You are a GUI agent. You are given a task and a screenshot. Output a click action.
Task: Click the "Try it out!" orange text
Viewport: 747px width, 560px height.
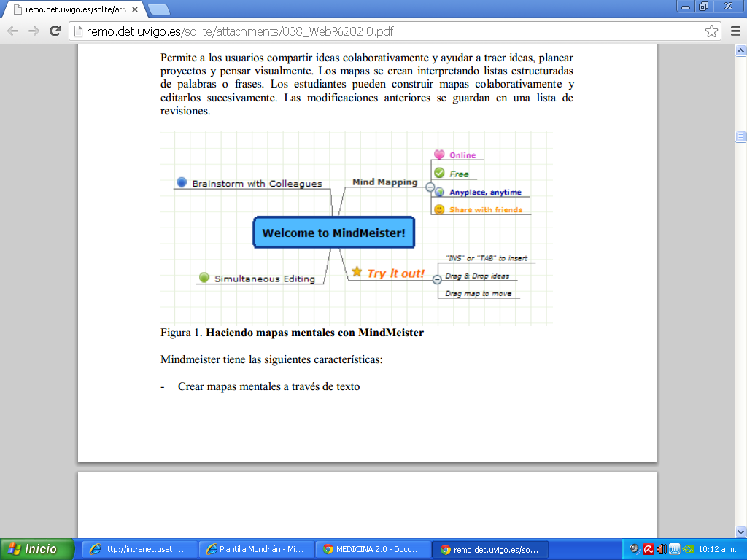[x=395, y=273]
